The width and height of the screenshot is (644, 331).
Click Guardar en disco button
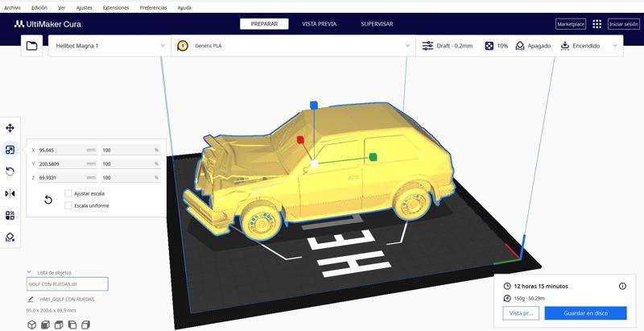(586, 313)
